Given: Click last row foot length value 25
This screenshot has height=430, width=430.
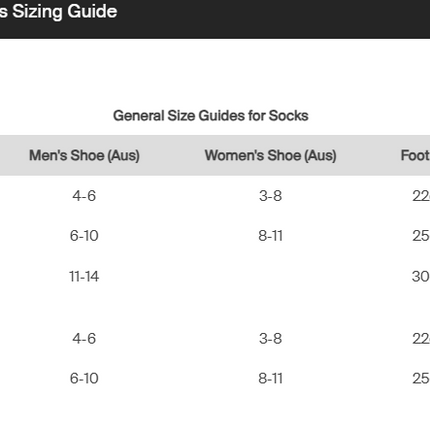Looking at the screenshot, I should [x=421, y=378].
